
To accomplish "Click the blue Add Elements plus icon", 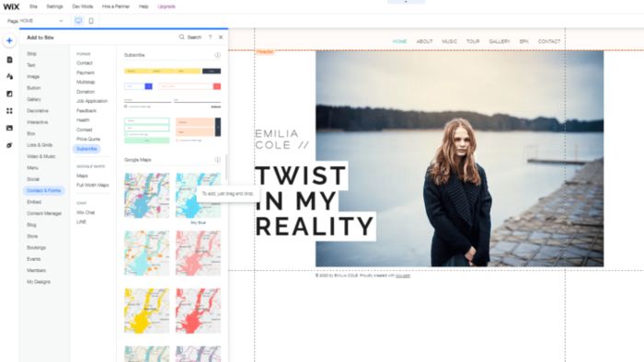I will [9, 40].
